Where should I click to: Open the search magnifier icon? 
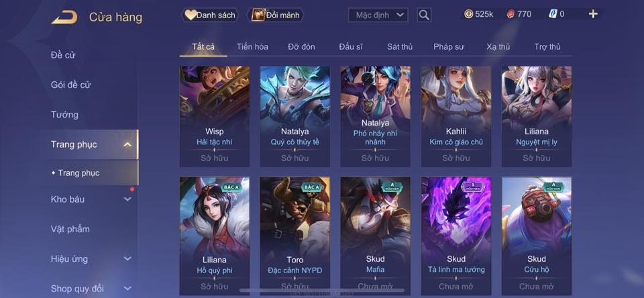(424, 15)
